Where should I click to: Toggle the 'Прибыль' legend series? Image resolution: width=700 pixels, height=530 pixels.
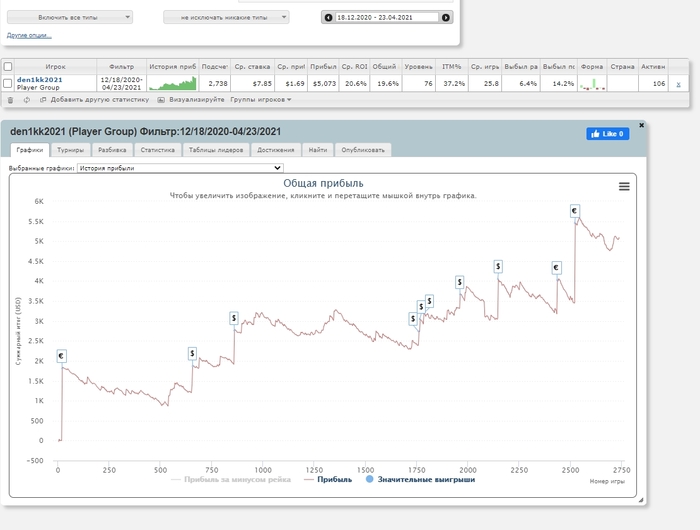tap(328, 480)
